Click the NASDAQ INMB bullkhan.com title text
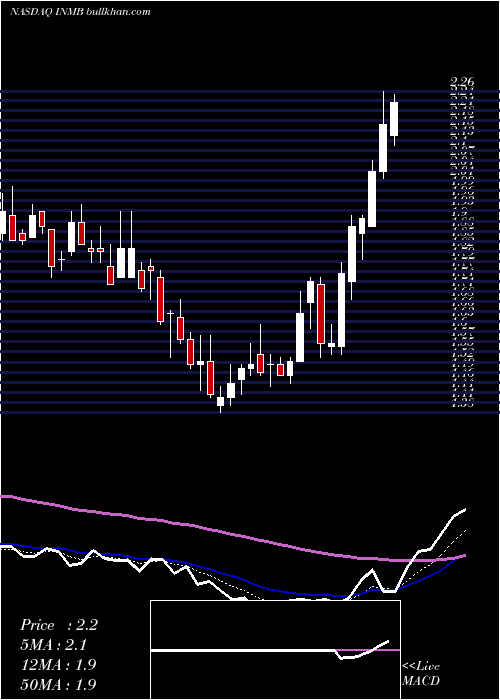The width and height of the screenshot is (500, 700). pos(80,12)
